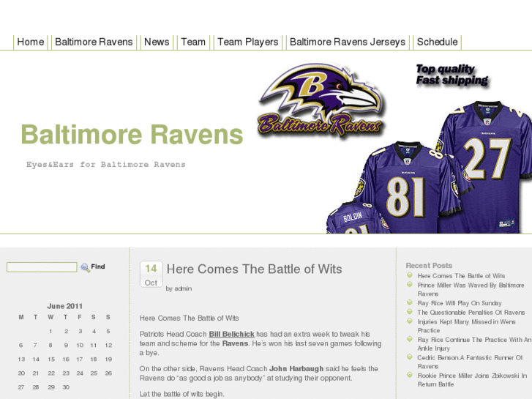Screen dimensions: 532x399
Task: Click bullet icon beside Rookie Prince Miller post
Action: (x=410, y=376)
